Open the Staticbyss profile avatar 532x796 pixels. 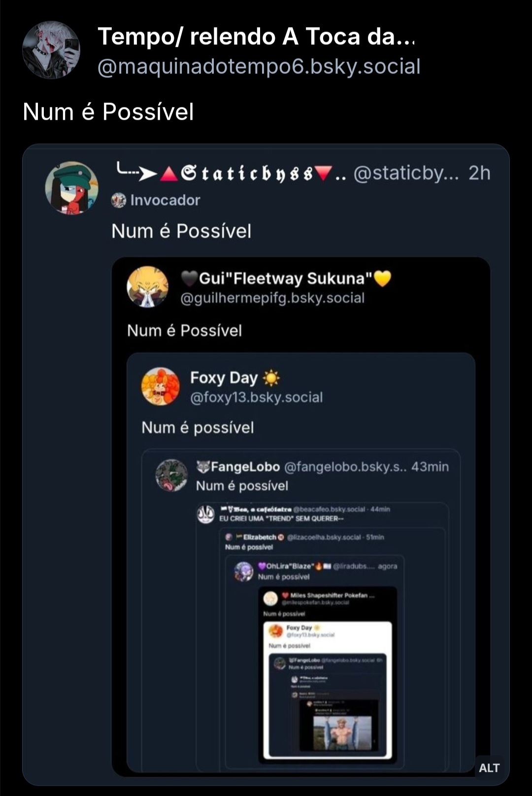72,188
